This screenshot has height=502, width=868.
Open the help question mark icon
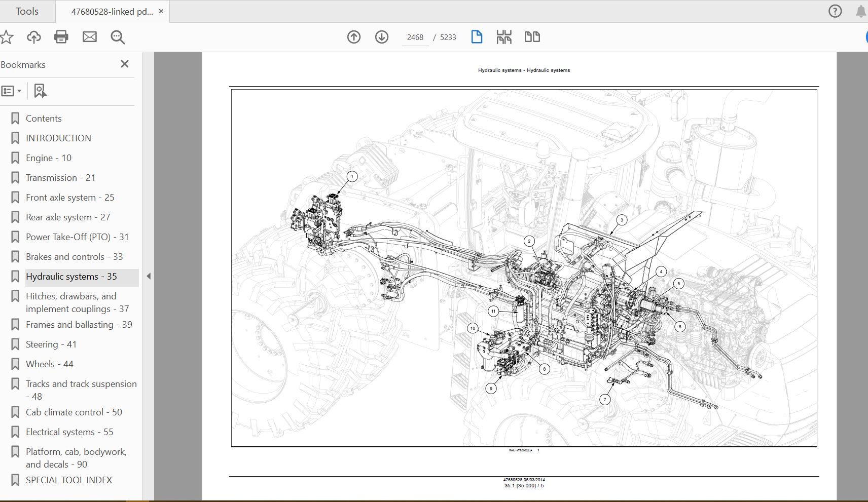coord(835,11)
